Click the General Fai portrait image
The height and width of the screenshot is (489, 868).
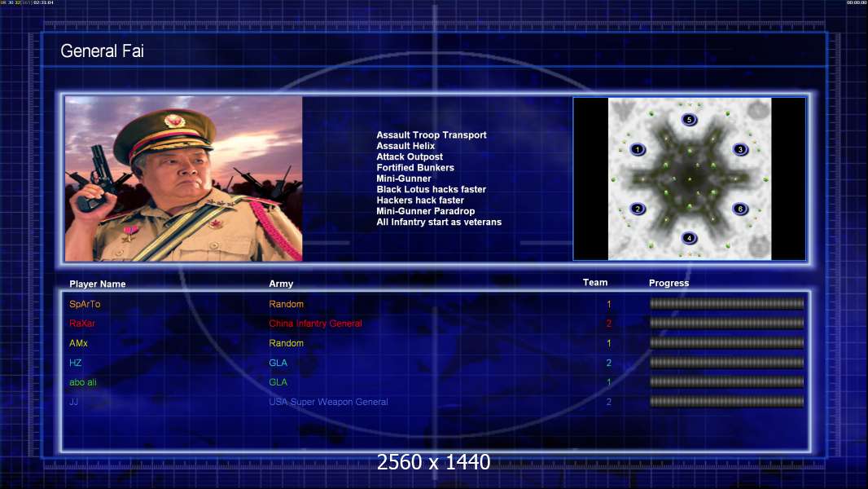click(184, 178)
